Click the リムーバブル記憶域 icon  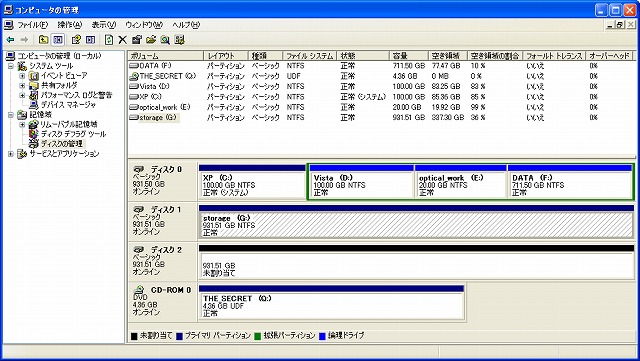[x=34, y=125]
